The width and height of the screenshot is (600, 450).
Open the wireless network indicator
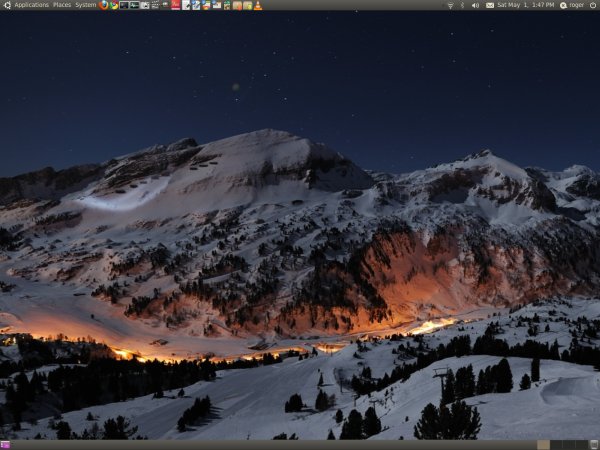[x=449, y=5]
